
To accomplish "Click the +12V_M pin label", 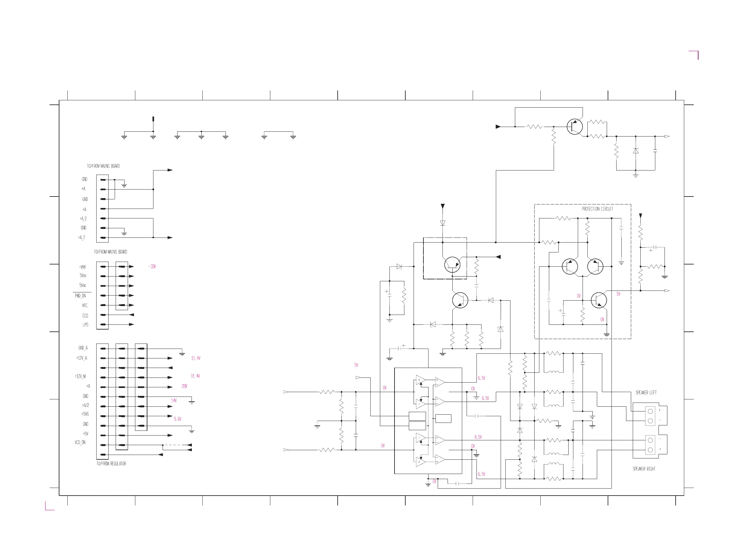I will tap(80, 376).
